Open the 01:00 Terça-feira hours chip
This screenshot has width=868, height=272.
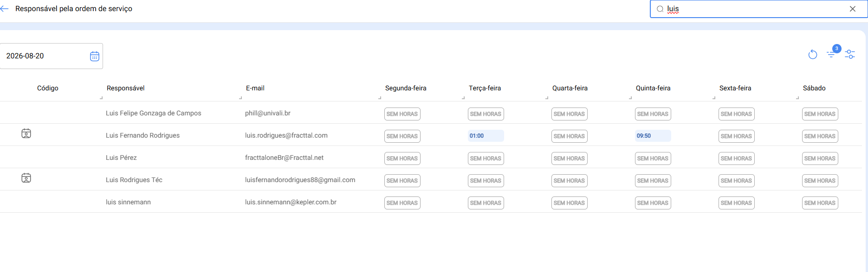[x=486, y=136]
